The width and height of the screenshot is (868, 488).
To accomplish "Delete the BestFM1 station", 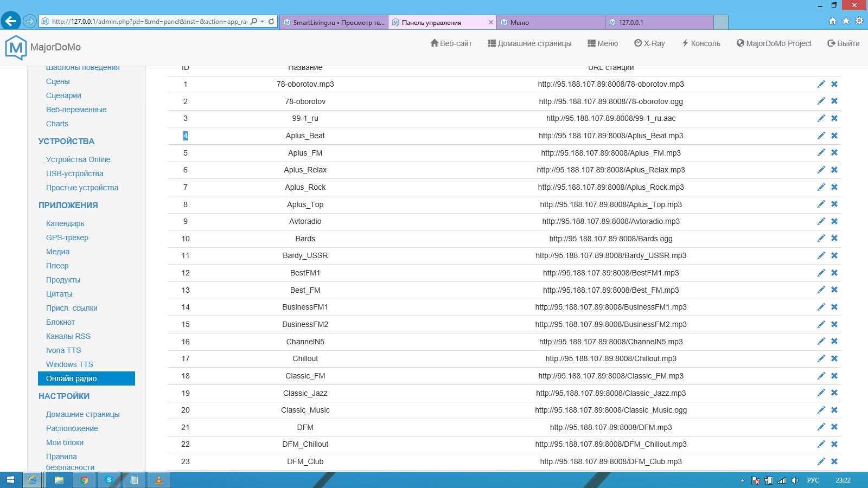I will click(834, 273).
